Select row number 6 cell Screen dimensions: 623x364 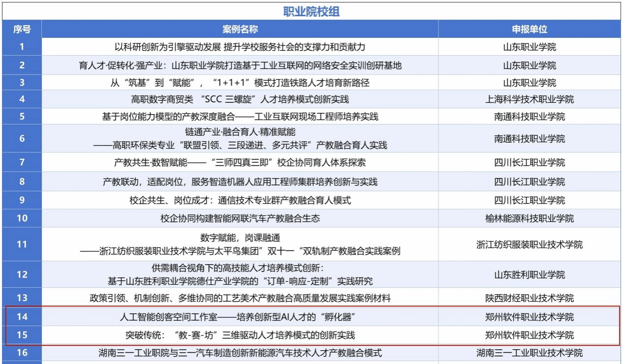[22, 139]
